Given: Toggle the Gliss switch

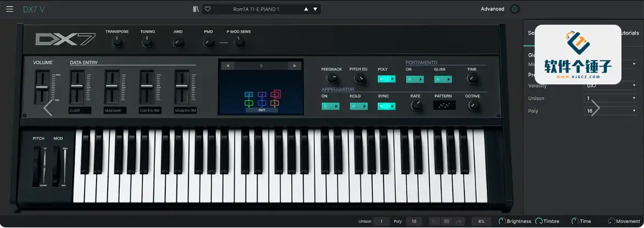Looking at the screenshot, I should point(443,79).
